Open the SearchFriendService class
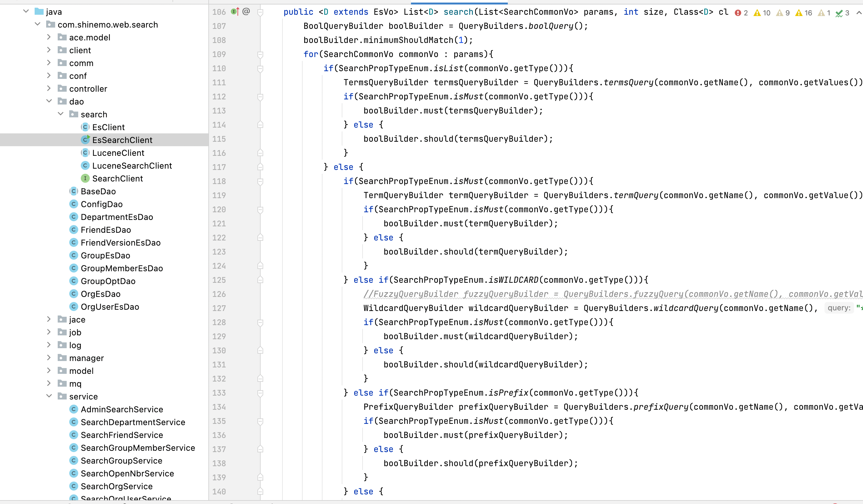The width and height of the screenshot is (863, 504). click(x=121, y=435)
